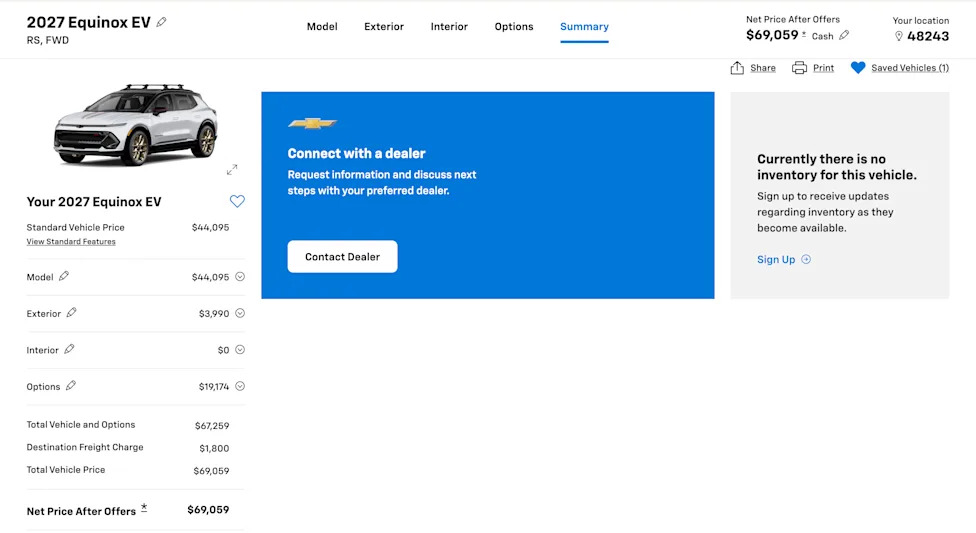The height and width of the screenshot is (533, 976).
Task: Click the Chevrolet bowtie logo
Action: tap(312, 123)
